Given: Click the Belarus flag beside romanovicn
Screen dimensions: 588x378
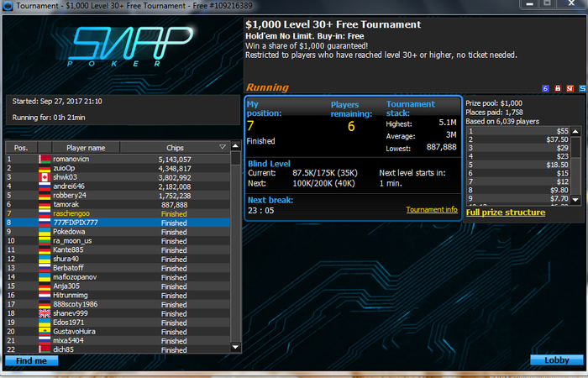Looking at the screenshot, I should tap(45, 159).
